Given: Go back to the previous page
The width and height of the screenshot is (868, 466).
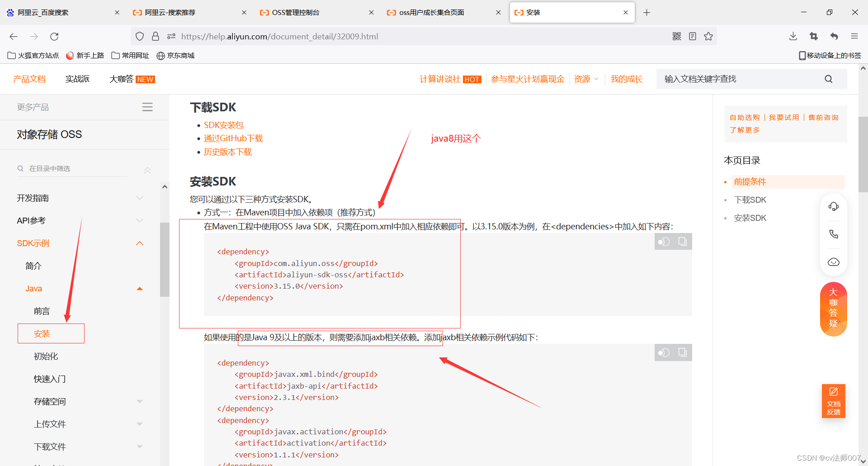Looking at the screenshot, I should (x=14, y=36).
